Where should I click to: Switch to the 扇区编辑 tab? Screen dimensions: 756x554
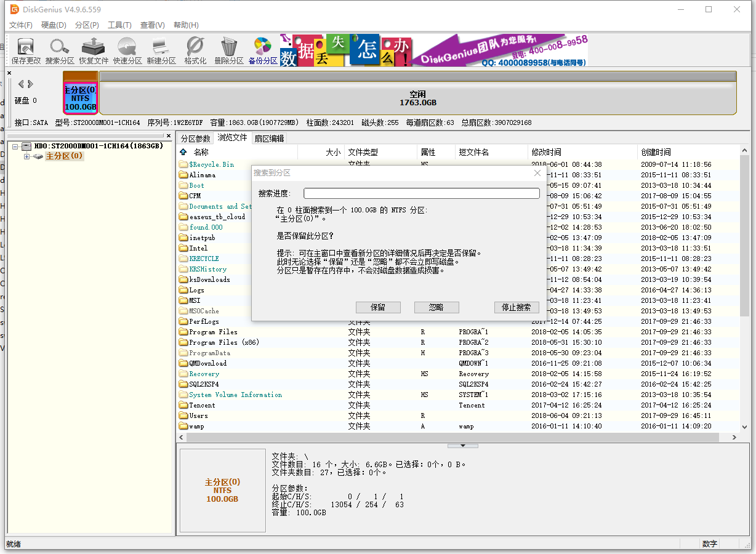click(269, 138)
